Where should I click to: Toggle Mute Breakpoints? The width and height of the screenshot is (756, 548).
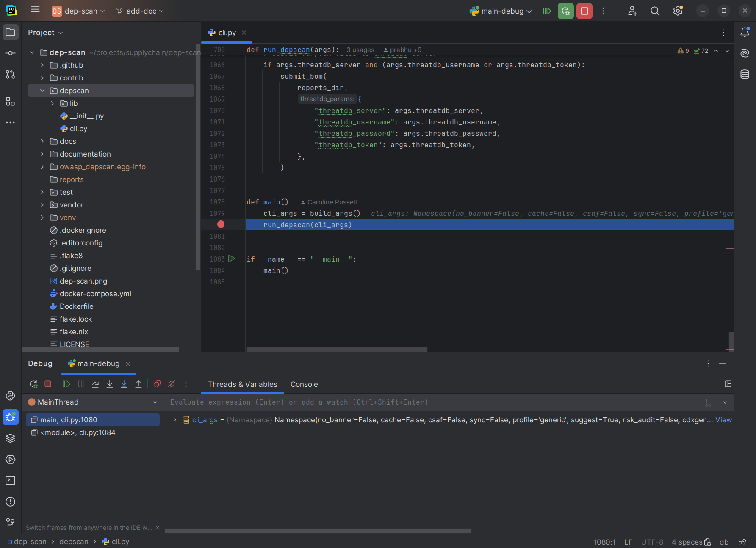172,384
